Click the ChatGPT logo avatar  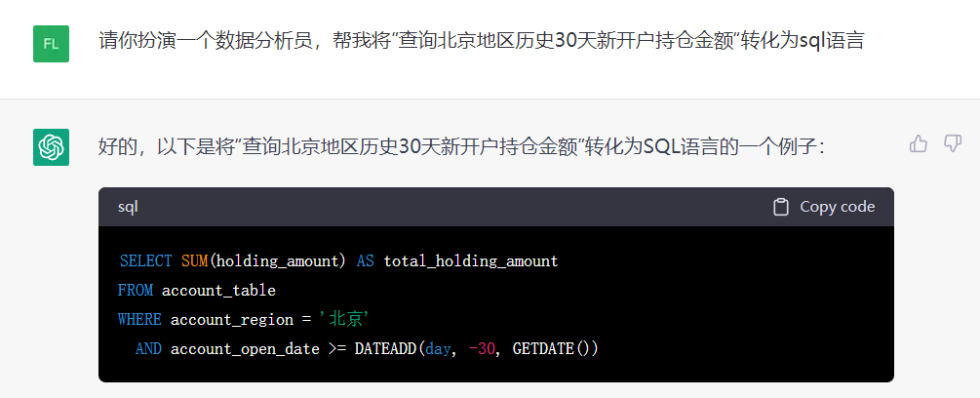coord(52,147)
